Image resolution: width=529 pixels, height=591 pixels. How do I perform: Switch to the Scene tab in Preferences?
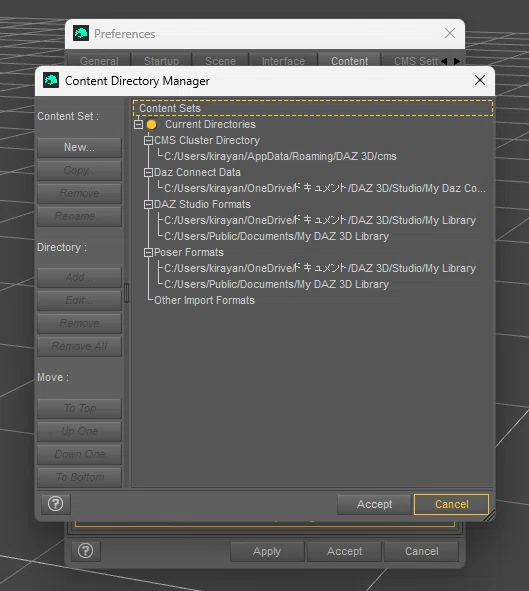[220, 60]
